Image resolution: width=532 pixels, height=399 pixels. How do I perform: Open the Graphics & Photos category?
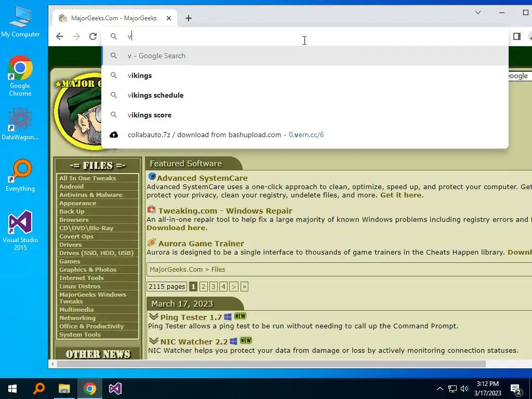click(88, 270)
